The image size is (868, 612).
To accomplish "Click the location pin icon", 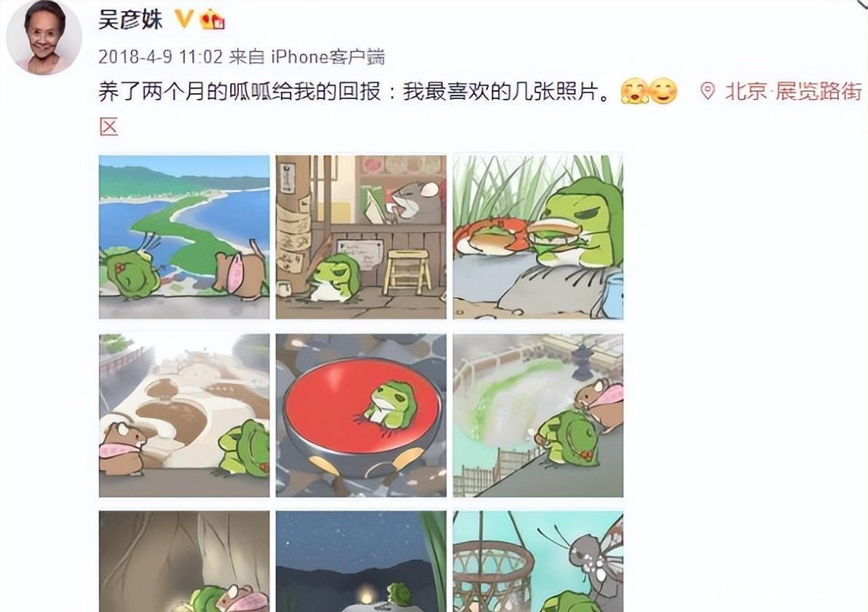I will pos(708,91).
